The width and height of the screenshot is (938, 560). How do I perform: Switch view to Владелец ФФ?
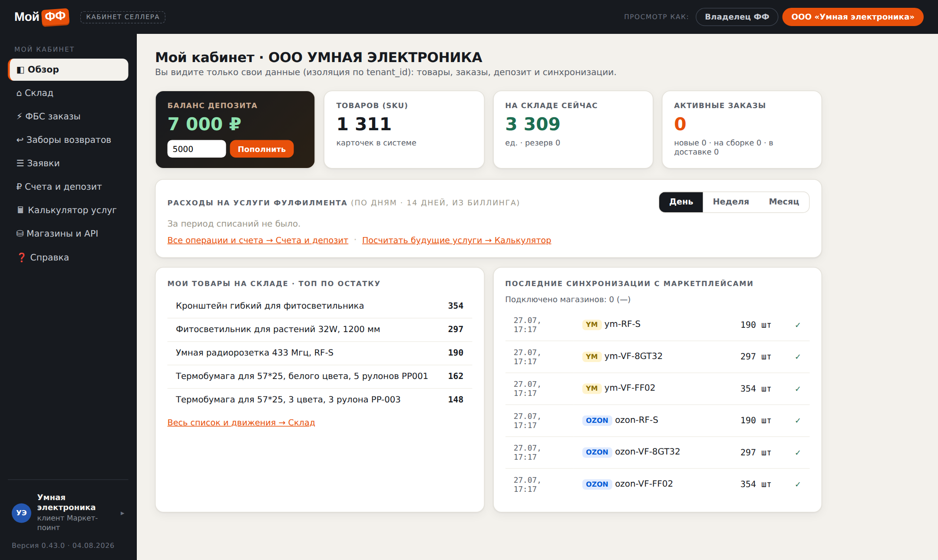[737, 17]
